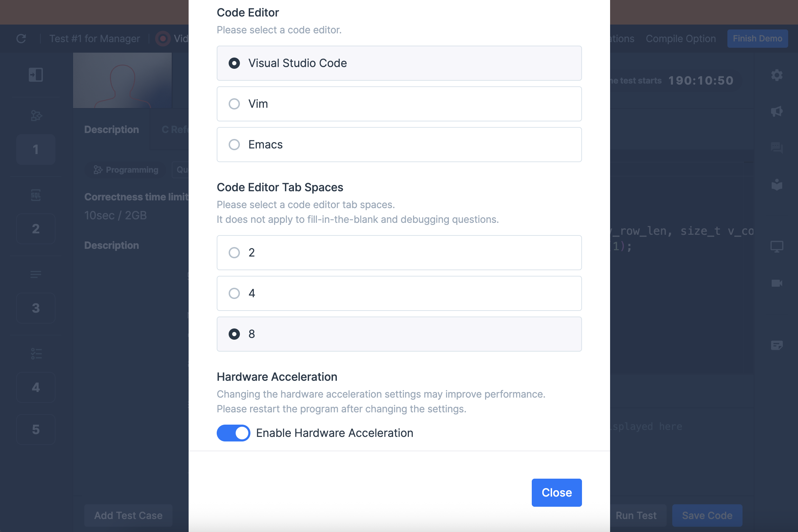
Task: Select the Emacs editor option
Action: point(399,145)
